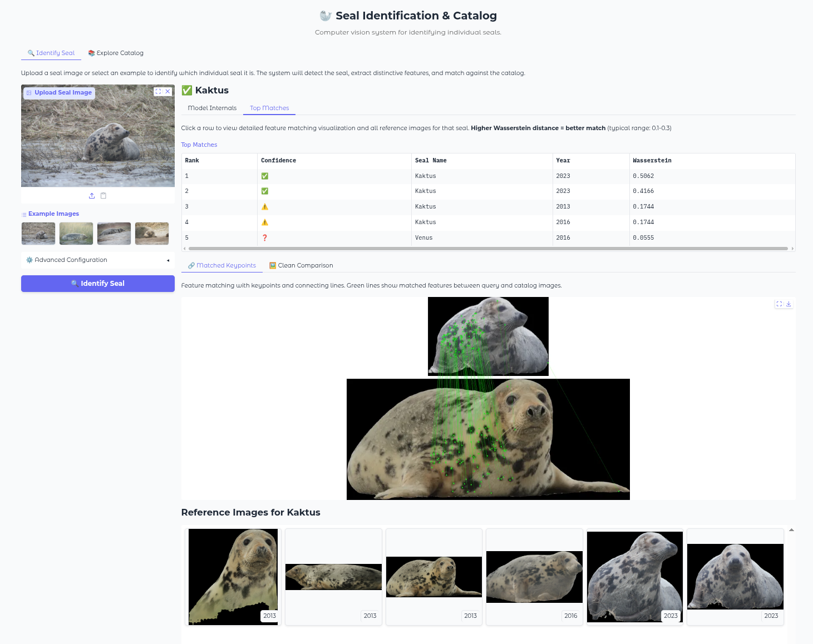The width and height of the screenshot is (813, 644).
Task: Click the up arrow on the reference images scrollbar
Action: click(x=791, y=530)
